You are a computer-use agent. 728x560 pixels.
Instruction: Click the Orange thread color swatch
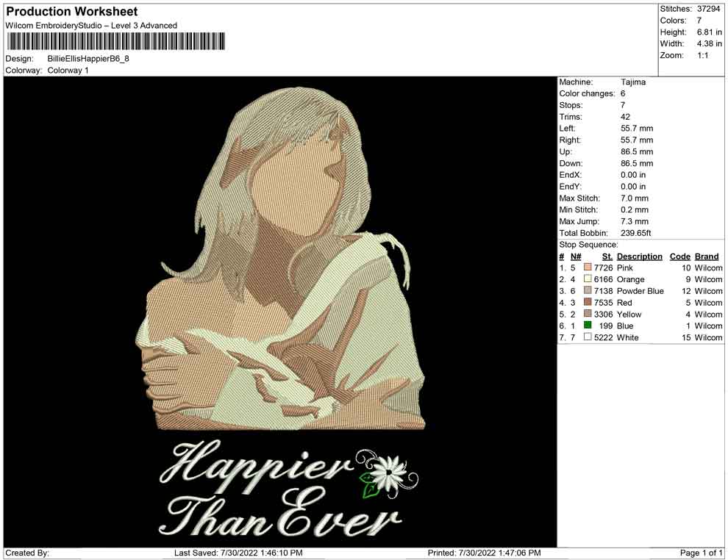coord(588,279)
